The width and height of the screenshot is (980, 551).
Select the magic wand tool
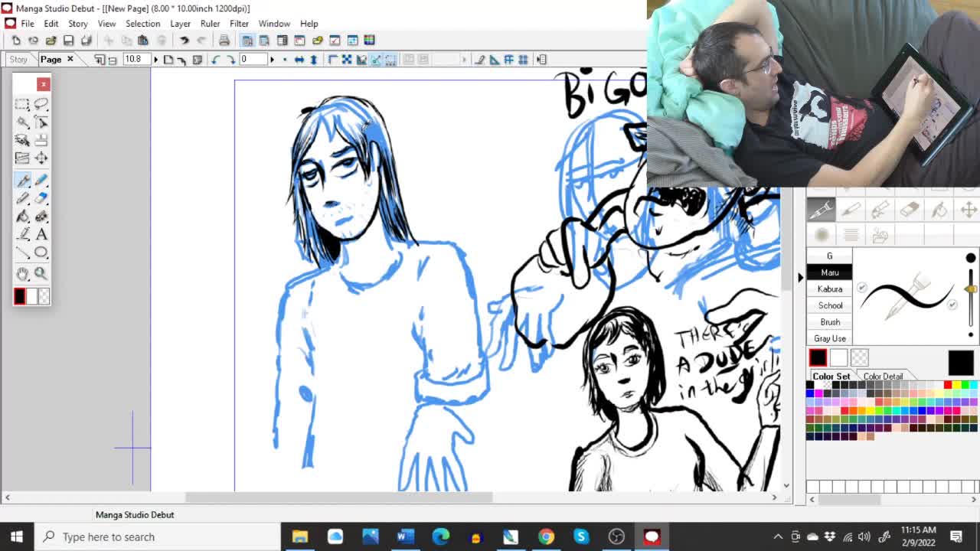(22, 122)
